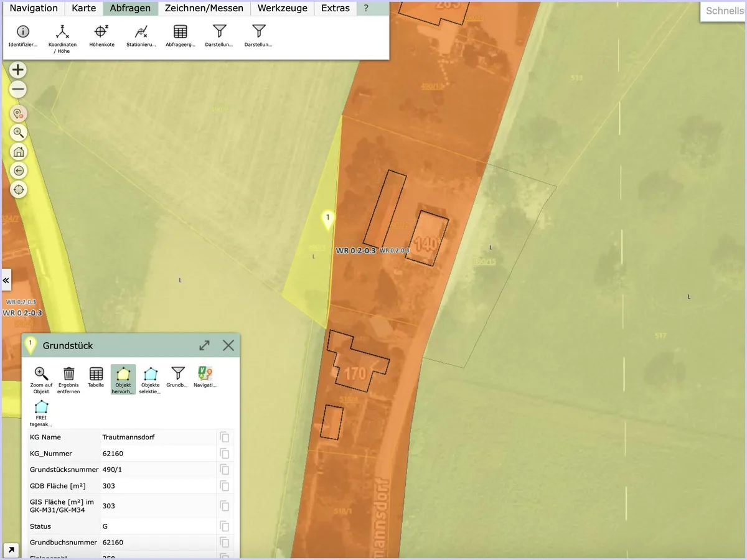Open the Abfrageergebnis table icon
747x560 pixels.
click(x=181, y=36)
